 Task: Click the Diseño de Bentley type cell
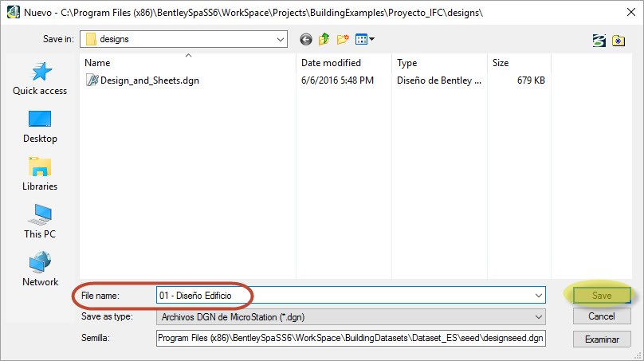(x=439, y=80)
